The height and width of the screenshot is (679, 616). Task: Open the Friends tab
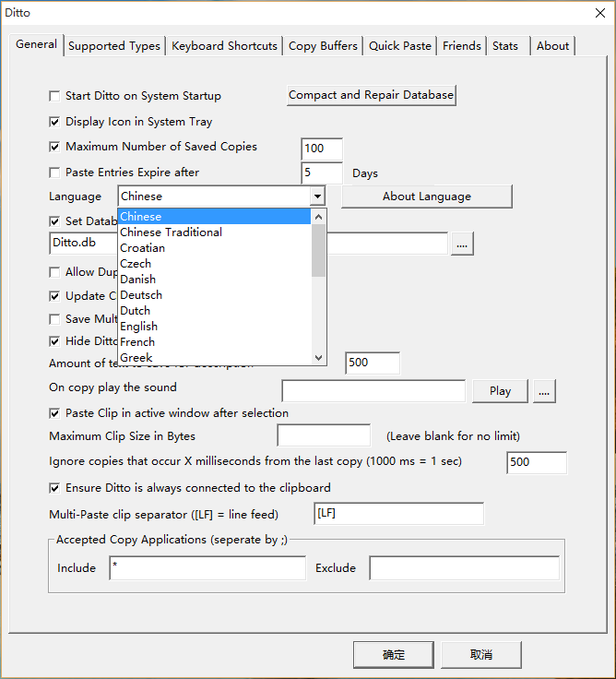461,46
